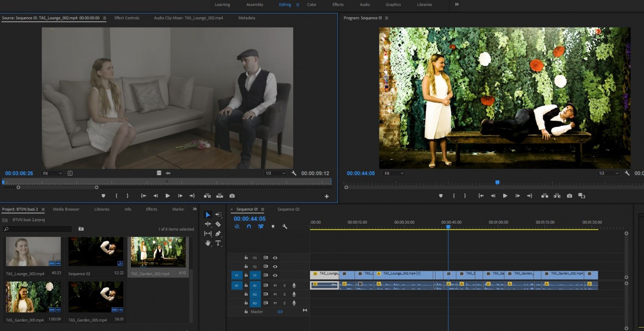Play the Program monitor sequence
Viewport: 644px width, 331px height.
[505, 196]
